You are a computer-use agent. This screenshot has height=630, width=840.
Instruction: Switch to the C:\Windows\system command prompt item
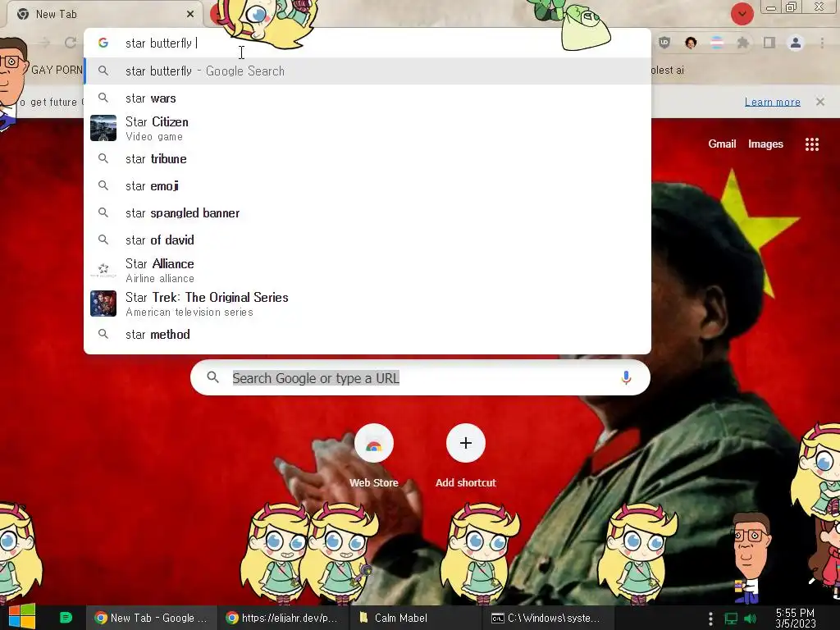(x=549, y=618)
